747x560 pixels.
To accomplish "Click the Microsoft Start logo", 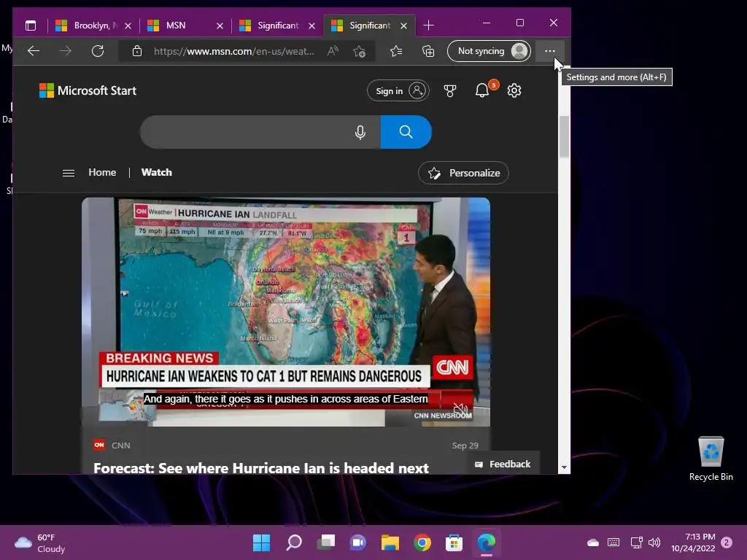I will tap(88, 90).
